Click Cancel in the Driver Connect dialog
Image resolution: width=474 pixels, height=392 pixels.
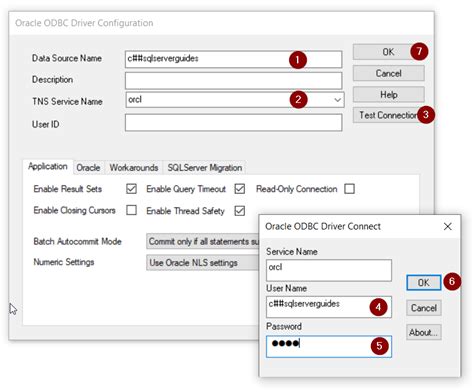point(424,308)
